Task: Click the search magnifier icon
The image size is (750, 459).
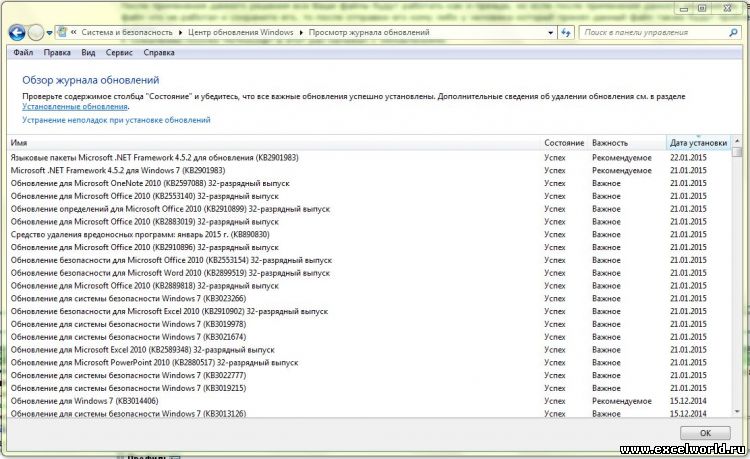Action: (x=733, y=33)
